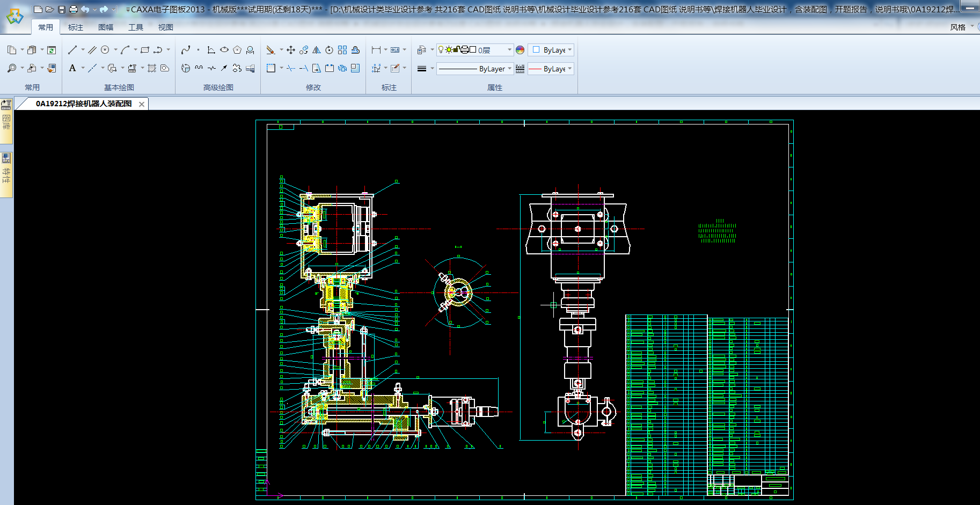Close the 0A19212焊接机器人装配图 document tab
The height and width of the screenshot is (505, 980).
142,104
